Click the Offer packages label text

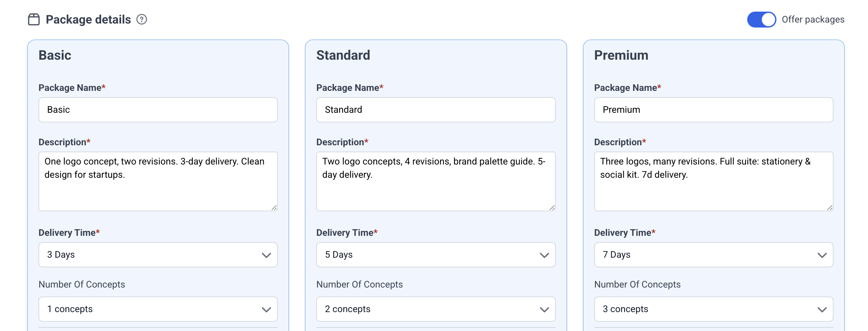(813, 20)
